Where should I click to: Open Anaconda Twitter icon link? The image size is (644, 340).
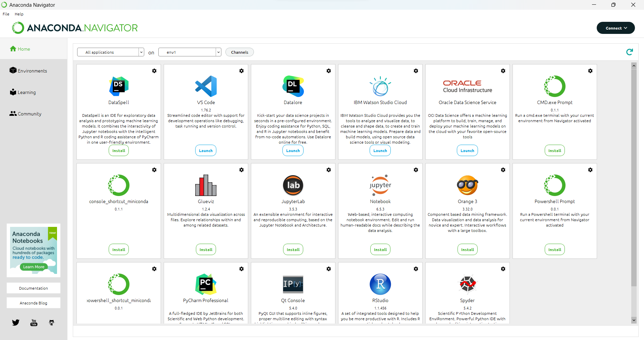[x=16, y=323]
